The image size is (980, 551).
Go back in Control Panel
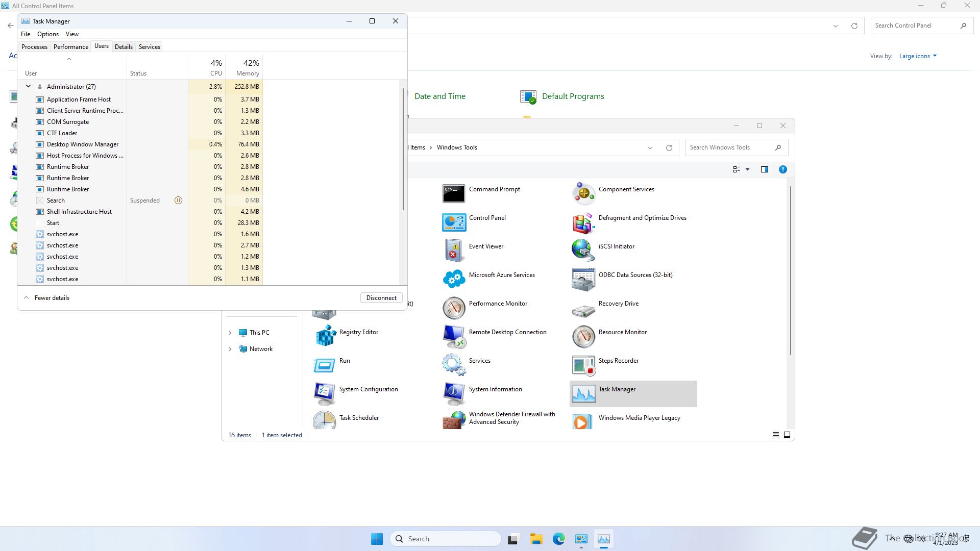click(10, 25)
